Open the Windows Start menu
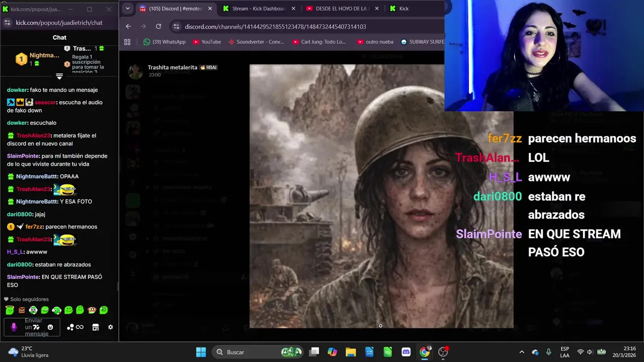Image resolution: width=644 pixels, height=362 pixels. pyautogui.click(x=201, y=352)
